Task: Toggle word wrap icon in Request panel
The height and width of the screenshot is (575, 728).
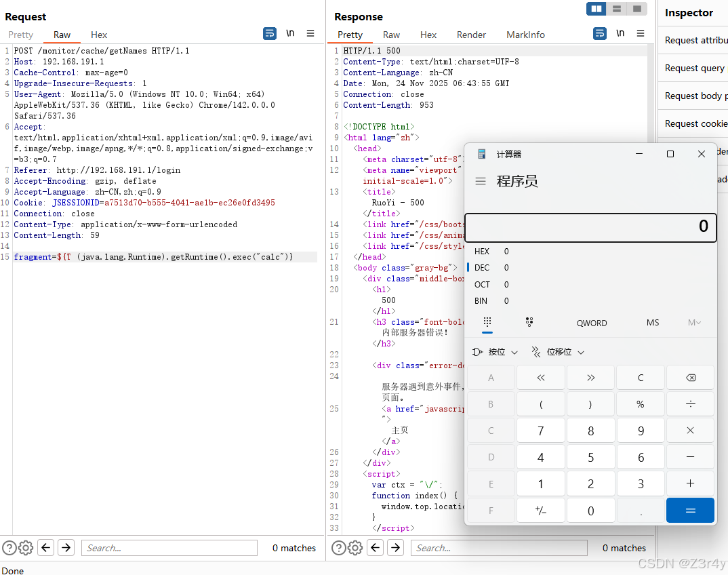Action: pyautogui.click(x=269, y=33)
